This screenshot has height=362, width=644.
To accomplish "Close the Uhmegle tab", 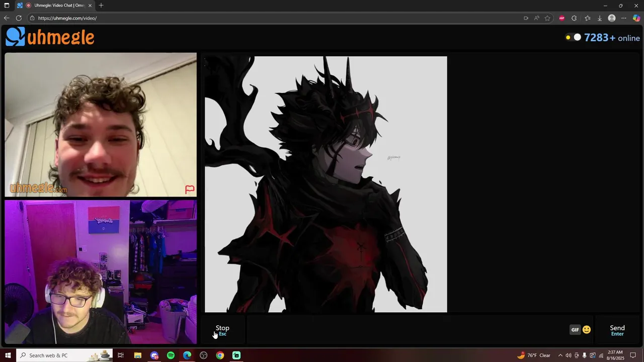I will coord(90,6).
